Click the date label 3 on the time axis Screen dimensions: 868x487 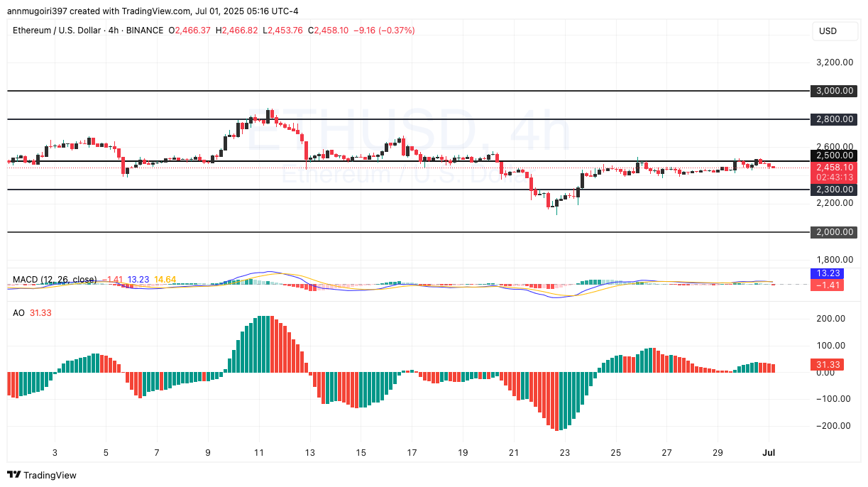coord(55,452)
